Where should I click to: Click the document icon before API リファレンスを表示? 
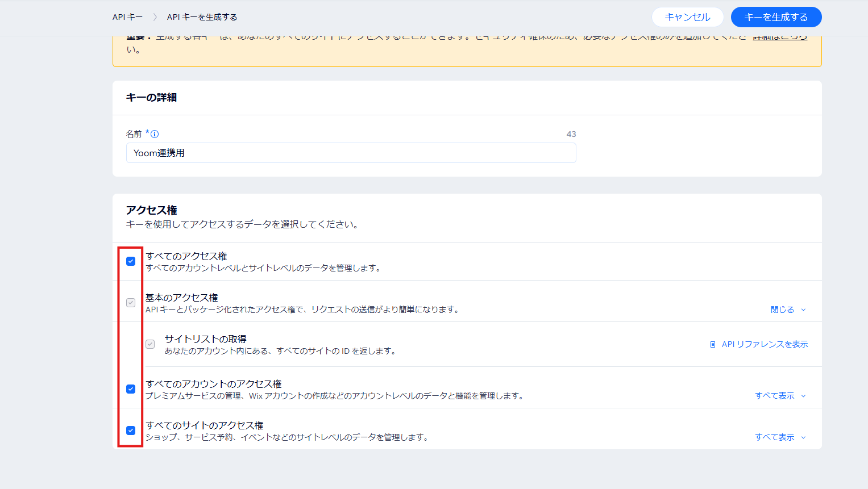point(713,344)
